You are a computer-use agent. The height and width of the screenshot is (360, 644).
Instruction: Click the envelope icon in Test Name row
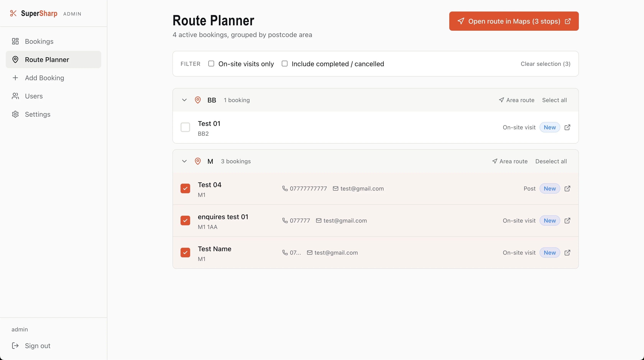click(310, 253)
